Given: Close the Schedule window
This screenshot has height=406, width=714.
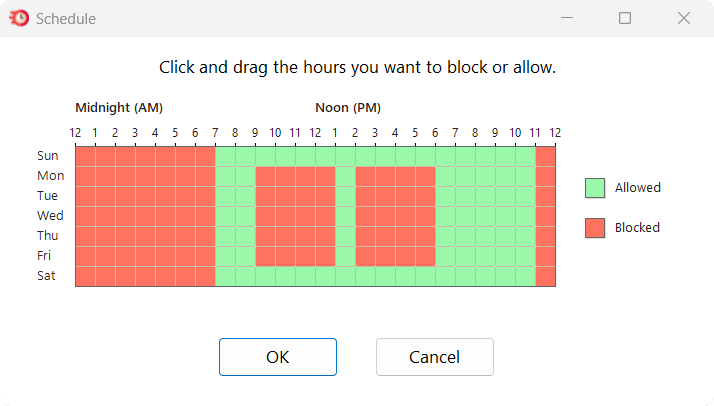Looking at the screenshot, I should click(684, 18).
